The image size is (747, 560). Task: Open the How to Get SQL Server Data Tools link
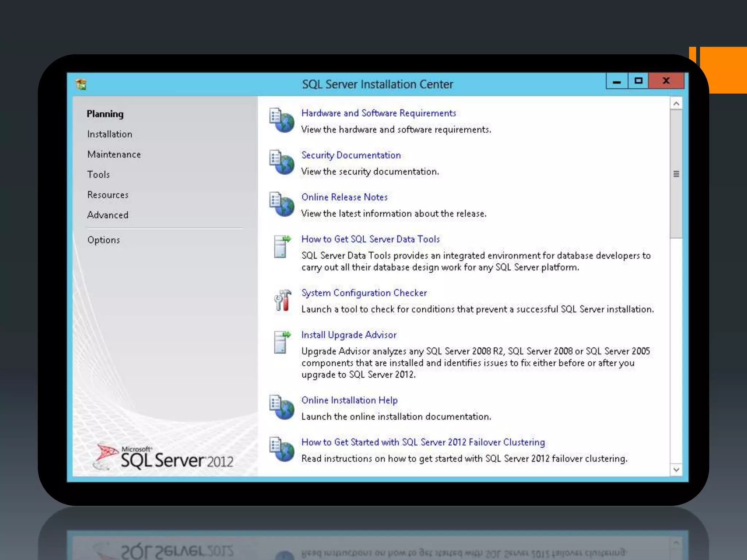(x=370, y=239)
